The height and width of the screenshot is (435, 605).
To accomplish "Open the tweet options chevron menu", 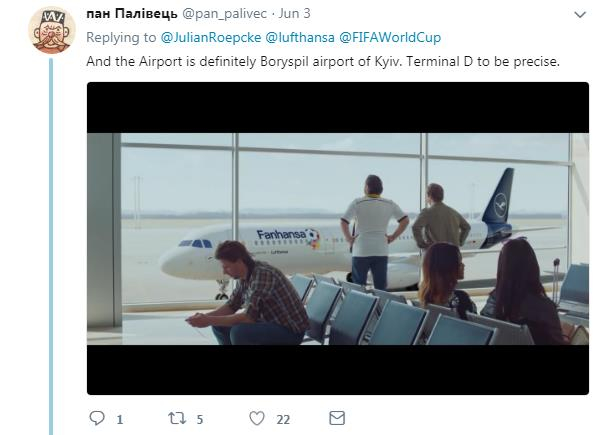I will click(579, 15).
